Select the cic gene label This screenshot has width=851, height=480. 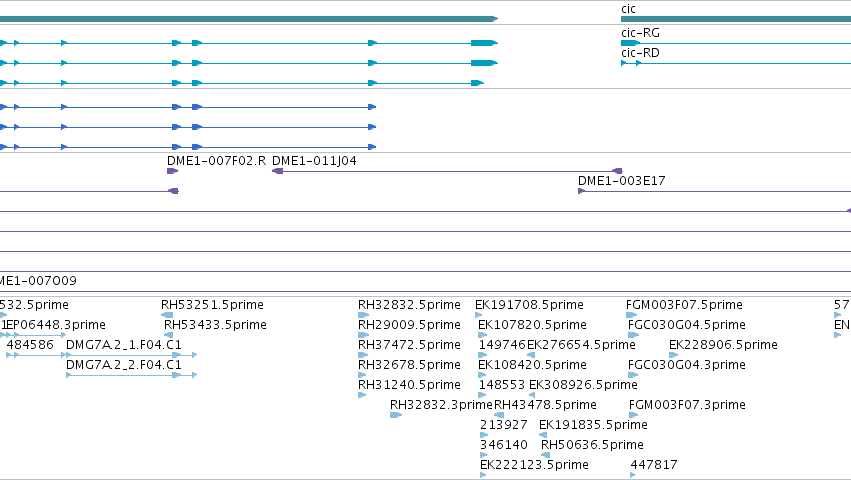coord(628,9)
